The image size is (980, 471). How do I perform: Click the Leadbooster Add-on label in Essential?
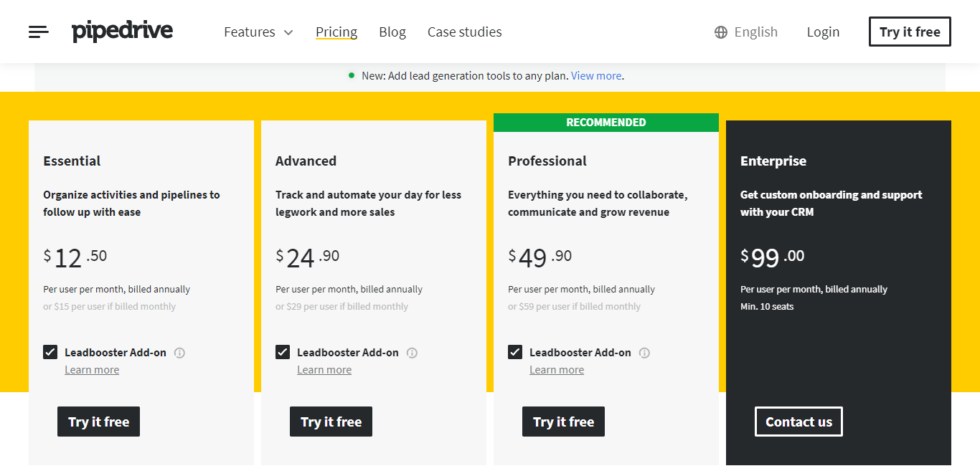[x=116, y=353]
